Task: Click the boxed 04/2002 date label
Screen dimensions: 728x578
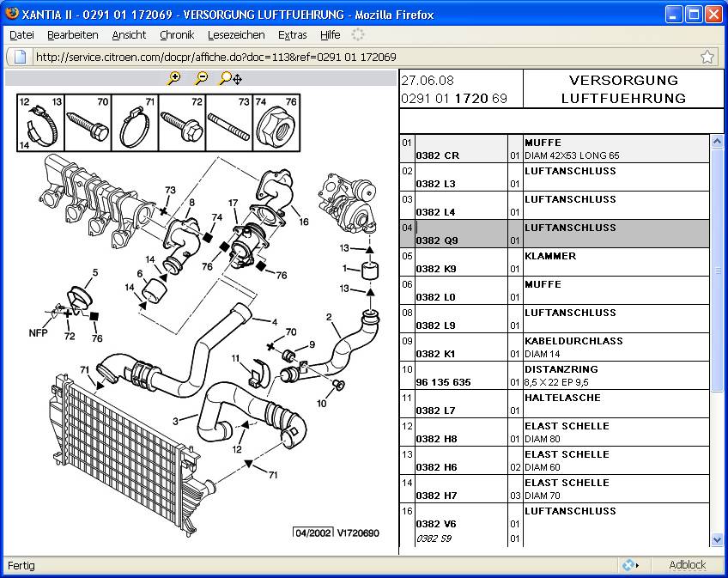Action: 313,533
